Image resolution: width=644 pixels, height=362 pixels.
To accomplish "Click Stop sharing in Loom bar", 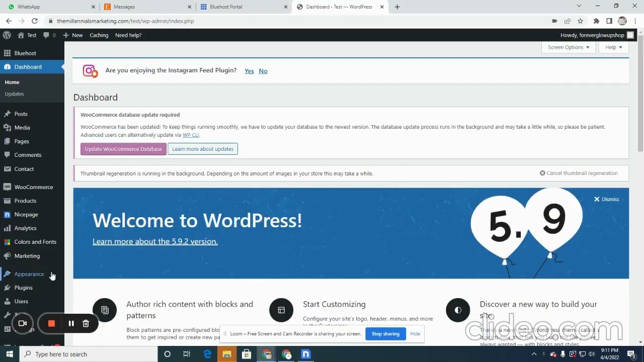I will 385,334.
